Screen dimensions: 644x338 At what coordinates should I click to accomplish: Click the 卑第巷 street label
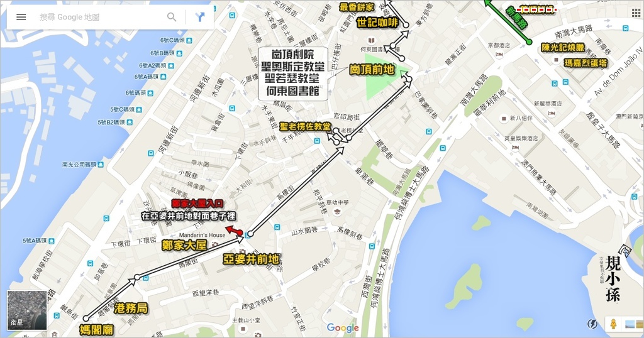coord(364,176)
